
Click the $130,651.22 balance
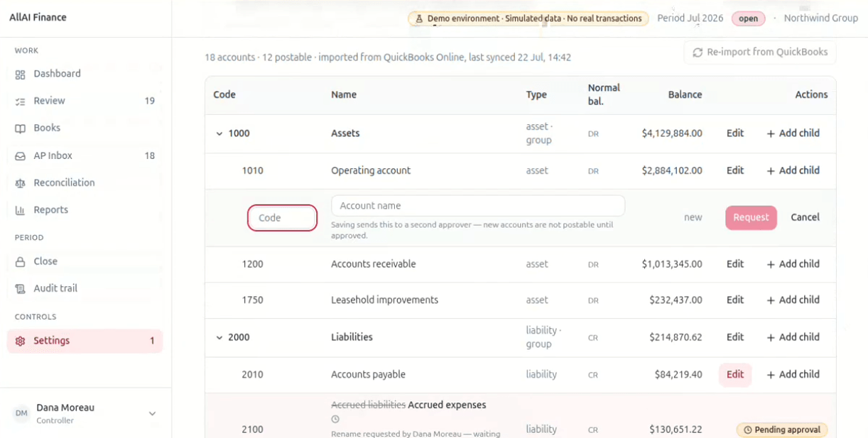pyautogui.click(x=676, y=429)
